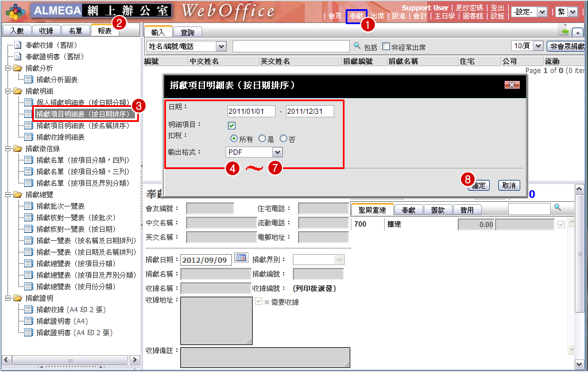The width and height of the screenshot is (588, 372).
Task: Select the 否 radio button for 扣稅
Action: [283, 139]
